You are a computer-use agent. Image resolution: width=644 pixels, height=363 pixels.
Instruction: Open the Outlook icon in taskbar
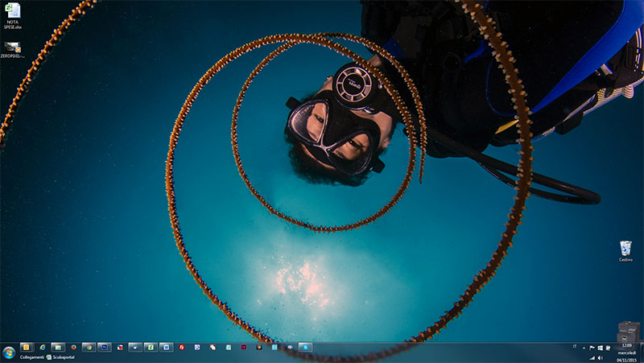coord(27,347)
